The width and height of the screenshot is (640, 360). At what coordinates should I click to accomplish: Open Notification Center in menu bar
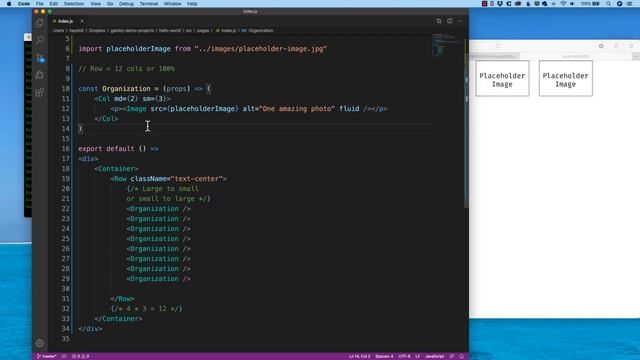[629, 4]
